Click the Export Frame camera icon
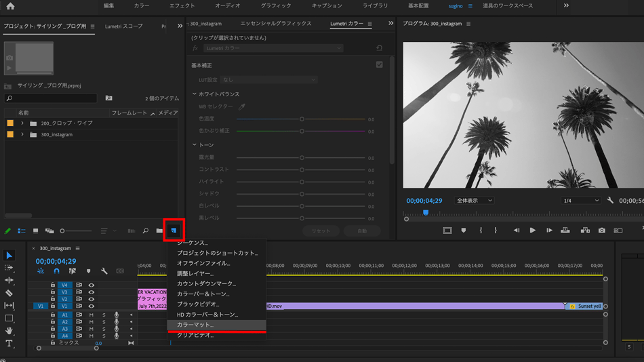644x362 pixels. (601, 230)
